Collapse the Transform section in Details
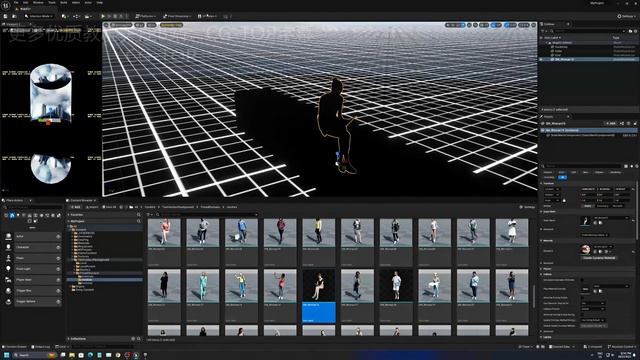Image resolution: width=640 pixels, height=360 pixels. click(x=542, y=183)
